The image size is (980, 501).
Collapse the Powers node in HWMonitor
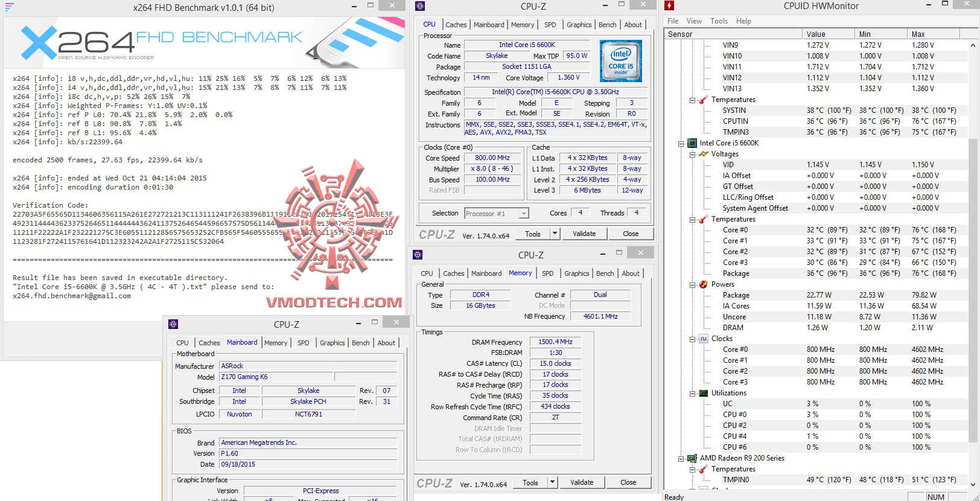[x=692, y=285]
